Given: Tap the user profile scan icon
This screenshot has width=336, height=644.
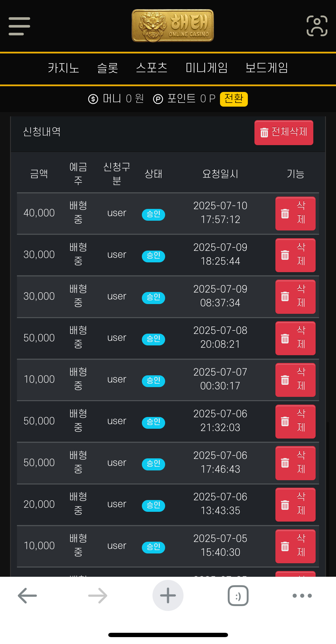Looking at the screenshot, I should 317,26.
